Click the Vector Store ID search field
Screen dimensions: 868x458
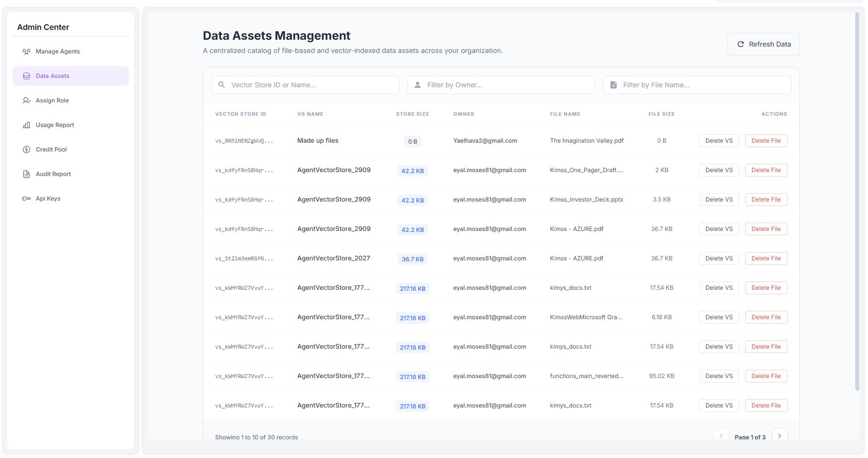pos(304,84)
